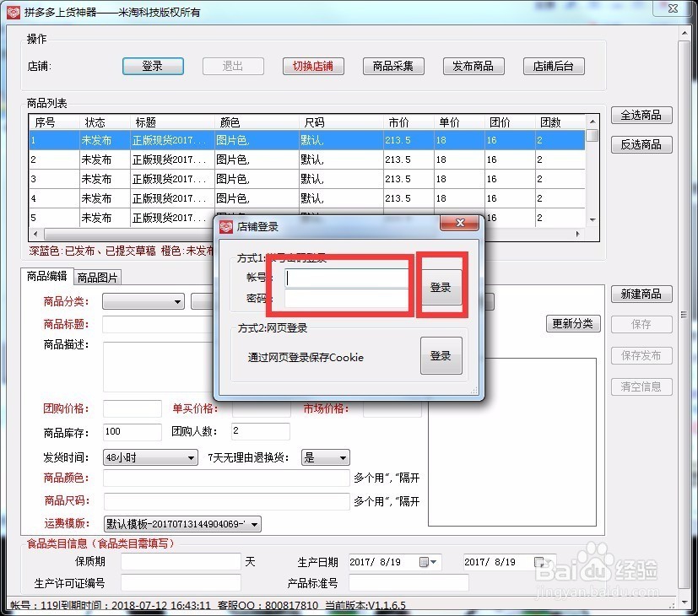Close the 店铺登录 dialog
This screenshot has height=616, width=698.
click(x=460, y=223)
